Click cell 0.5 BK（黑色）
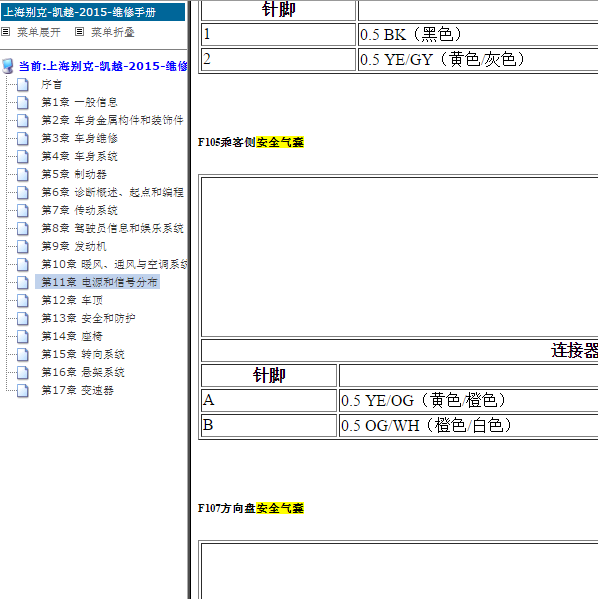598x599 pixels. click(478, 34)
